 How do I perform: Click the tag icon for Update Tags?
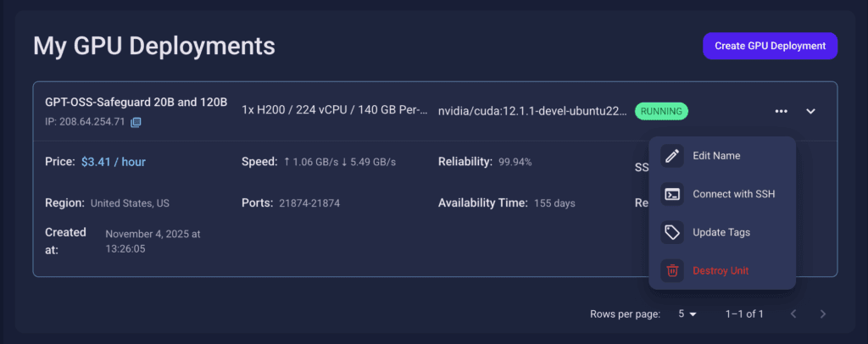[672, 232]
